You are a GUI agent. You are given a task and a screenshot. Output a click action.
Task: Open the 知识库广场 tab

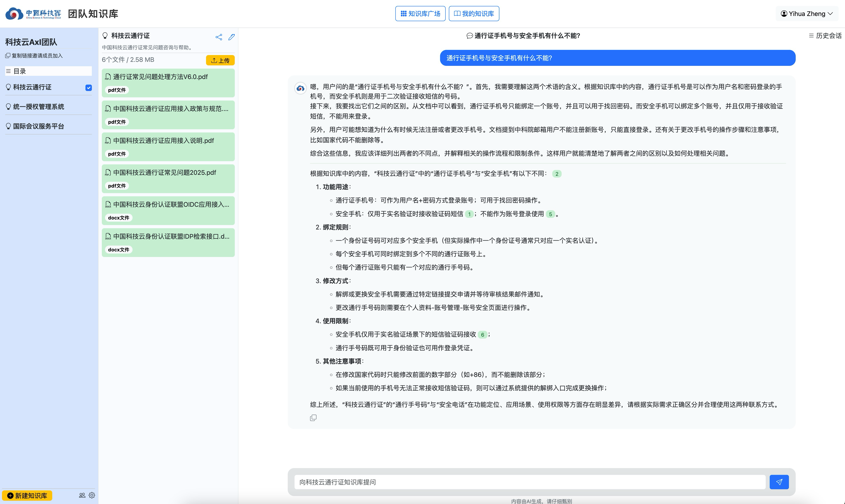point(420,14)
